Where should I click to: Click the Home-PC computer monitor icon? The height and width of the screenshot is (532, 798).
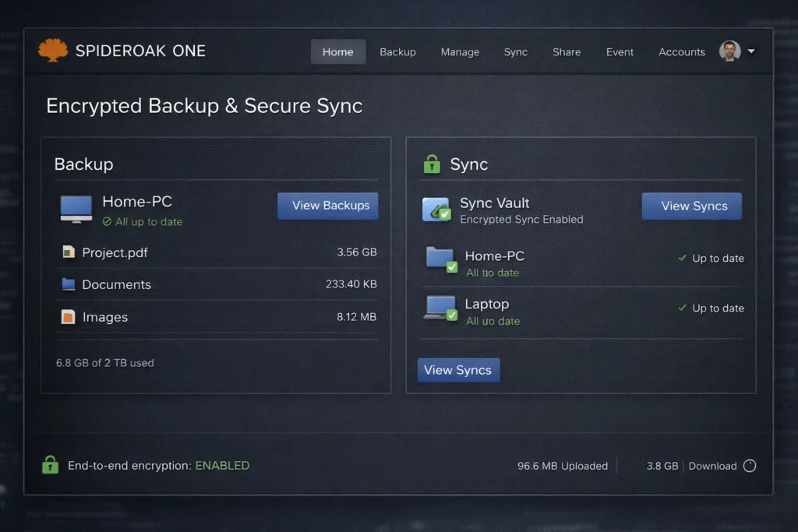coord(74,209)
